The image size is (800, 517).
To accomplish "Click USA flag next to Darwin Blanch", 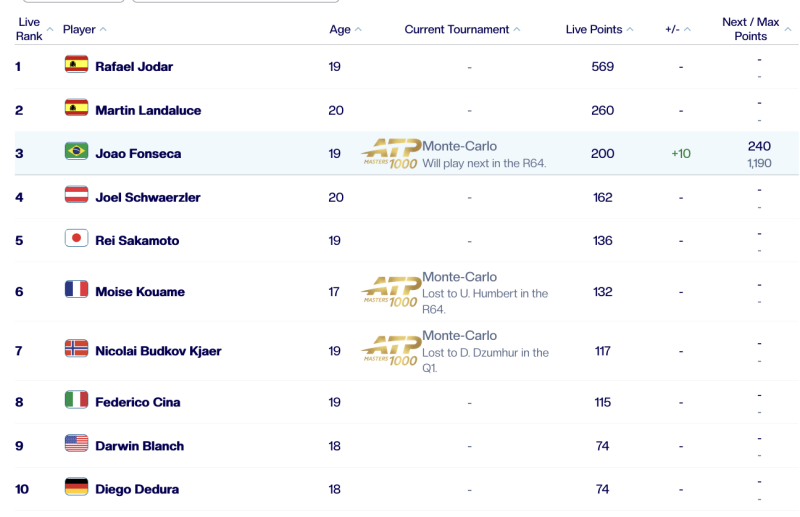I will point(77,444).
